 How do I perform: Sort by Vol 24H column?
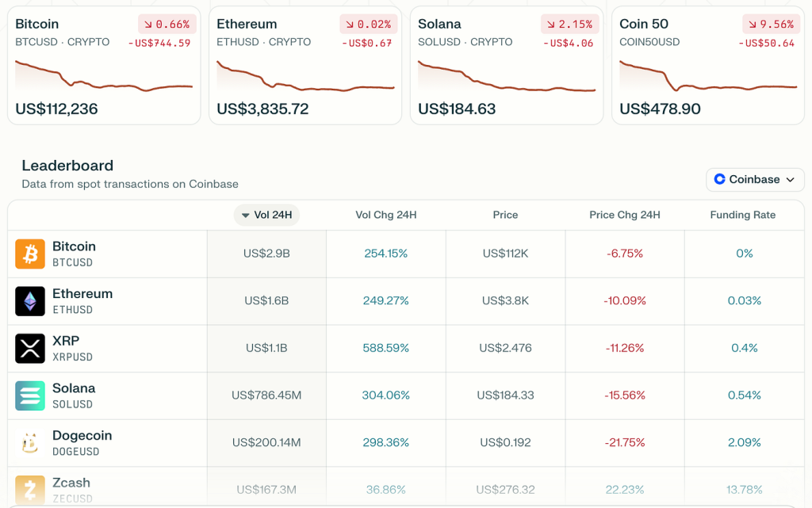pyautogui.click(x=266, y=215)
